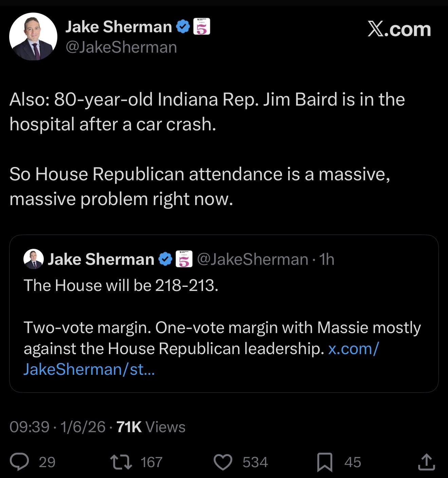Open Jake Sherman's large profile picture
Screen dimensions: 448x478
(33, 37)
